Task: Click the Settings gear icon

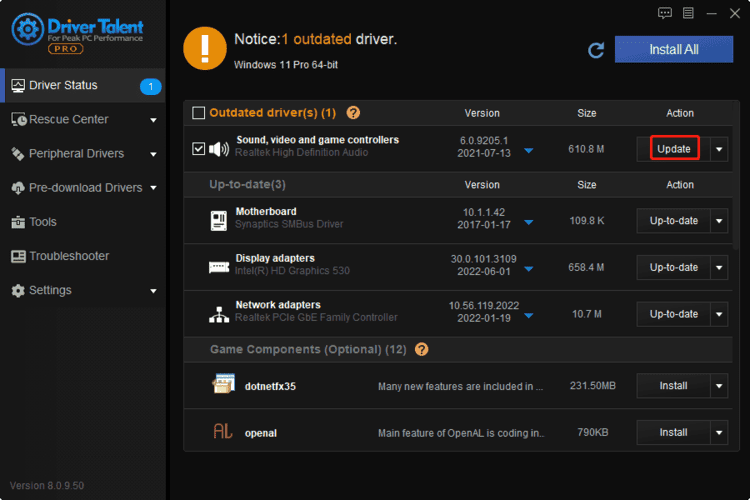Action: (x=18, y=290)
